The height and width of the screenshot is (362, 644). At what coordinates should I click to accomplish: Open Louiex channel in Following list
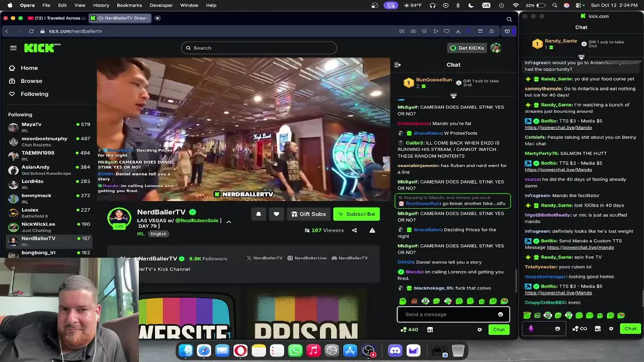tap(48, 213)
